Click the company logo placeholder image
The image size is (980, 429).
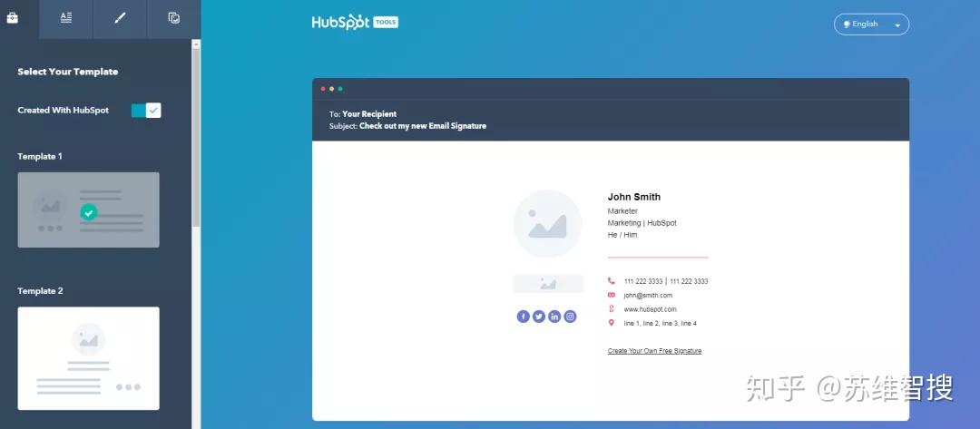click(x=548, y=284)
